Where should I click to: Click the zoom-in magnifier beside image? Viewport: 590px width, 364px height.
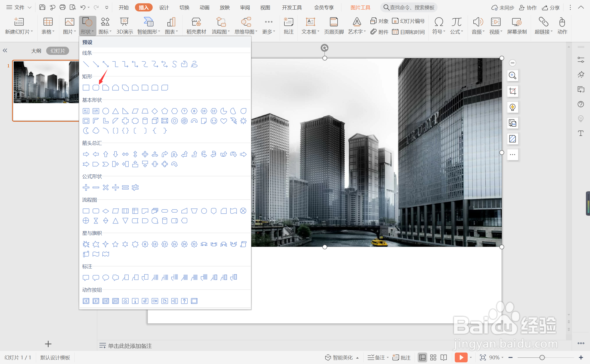click(512, 76)
